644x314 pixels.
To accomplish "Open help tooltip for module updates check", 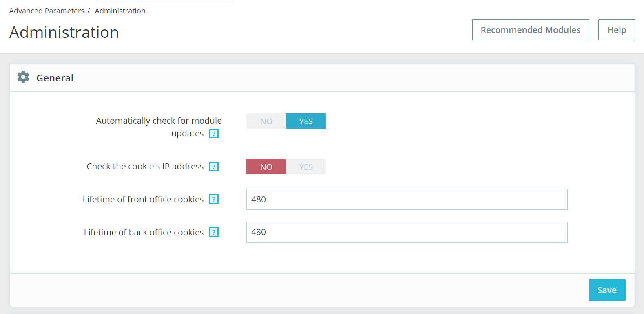I will pyautogui.click(x=214, y=134).
